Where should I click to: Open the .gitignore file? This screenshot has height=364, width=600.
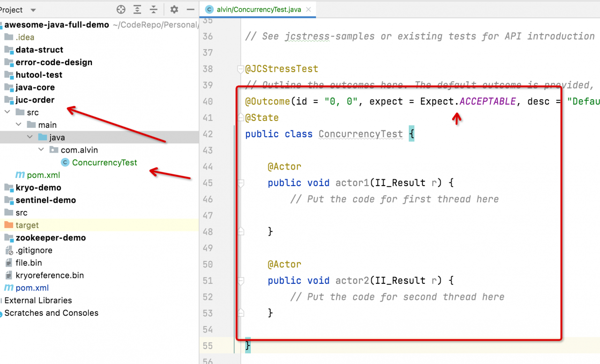pos(34,251)
